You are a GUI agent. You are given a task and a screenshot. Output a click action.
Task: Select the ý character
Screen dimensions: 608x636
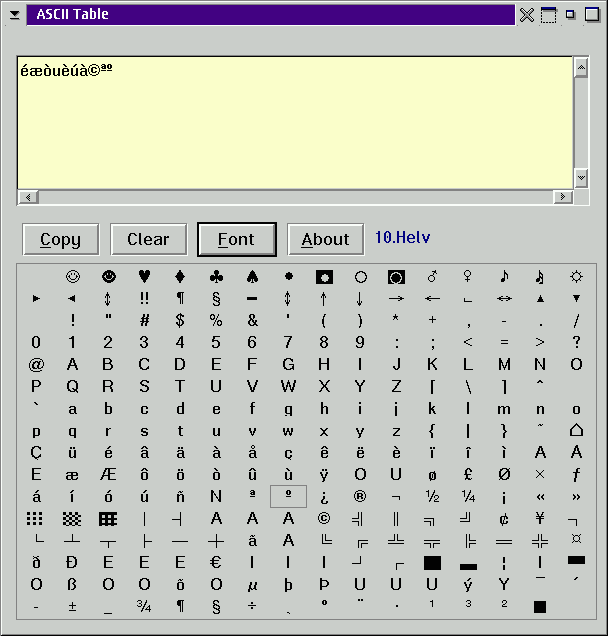coord(468,585)
